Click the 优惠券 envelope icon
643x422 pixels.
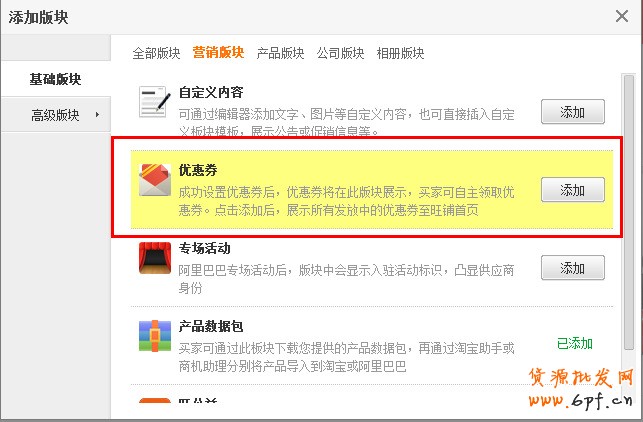coord(155,180)
